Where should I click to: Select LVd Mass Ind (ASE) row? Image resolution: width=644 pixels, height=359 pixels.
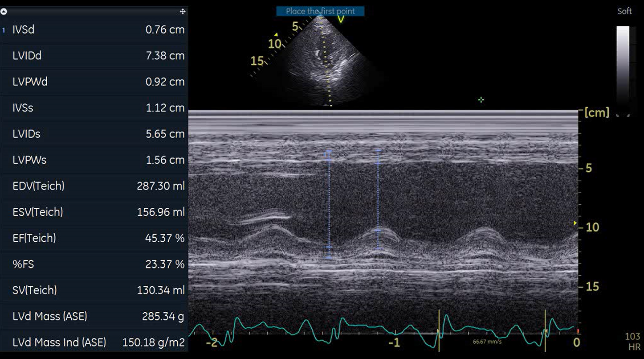click(x=94, y=342)
